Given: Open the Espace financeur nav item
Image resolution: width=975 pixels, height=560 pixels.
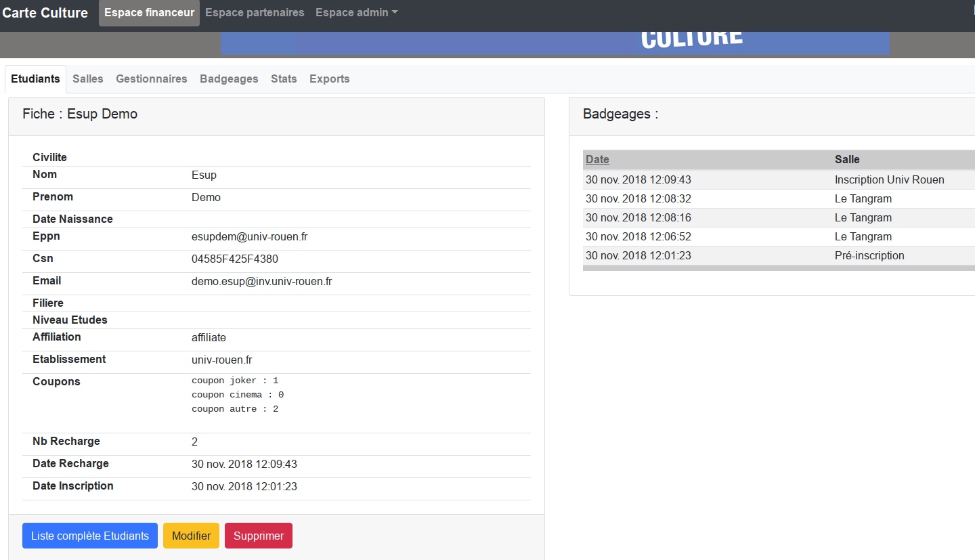Looking at the screenshot, I should [x=149, y=13].
